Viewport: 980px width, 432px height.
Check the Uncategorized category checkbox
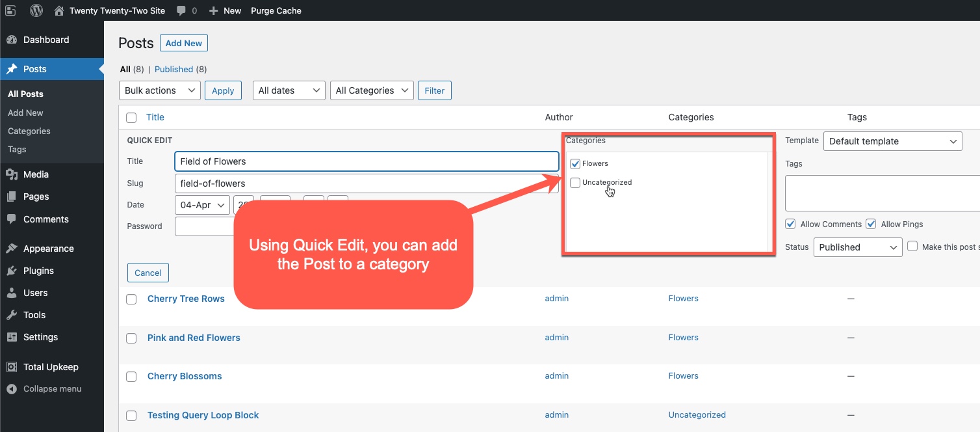click(575, 183)
